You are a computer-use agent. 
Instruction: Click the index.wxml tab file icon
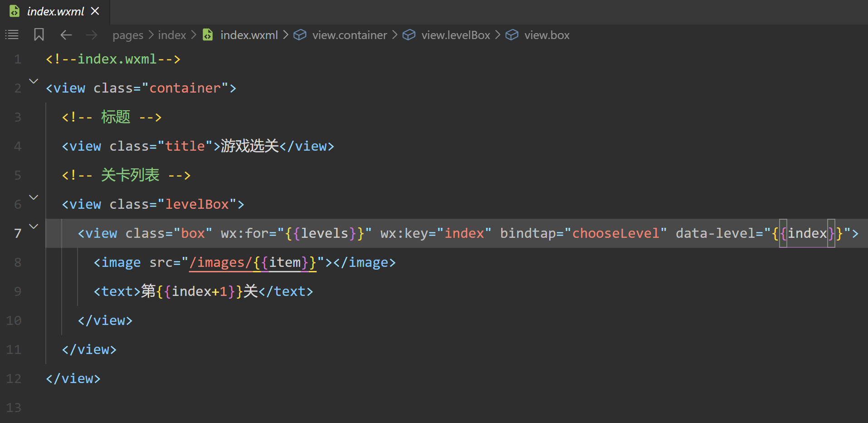(15, 11)
